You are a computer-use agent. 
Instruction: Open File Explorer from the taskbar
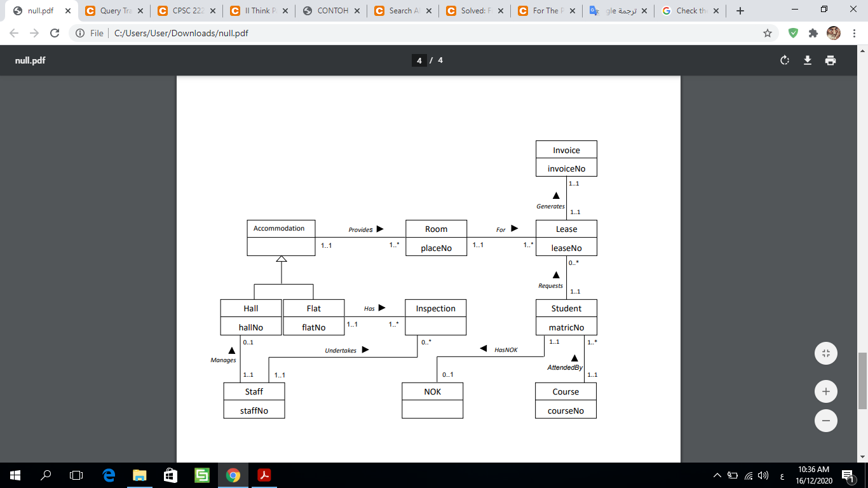coord(139,475)
